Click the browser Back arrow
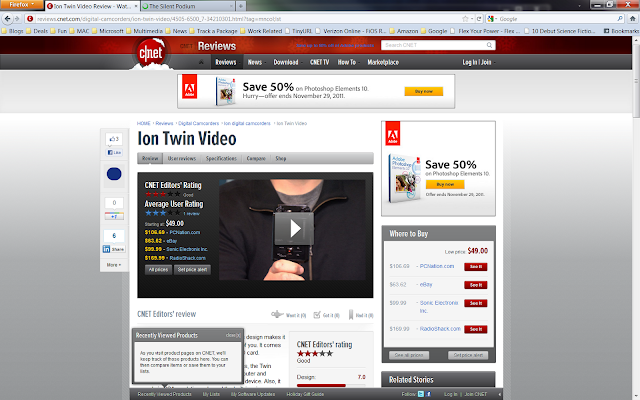The image size is (640, 400). pyautogui.click(x=7, y=19)
